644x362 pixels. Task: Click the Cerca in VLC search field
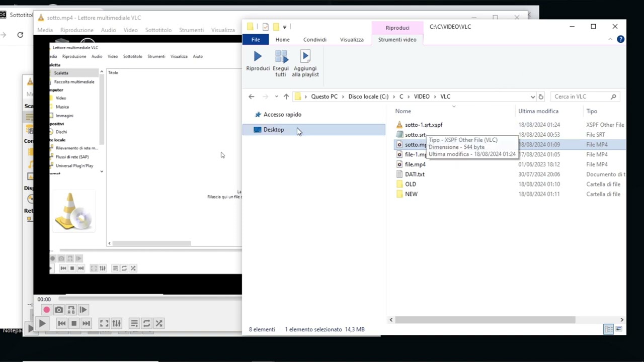[x=585, y=97]
